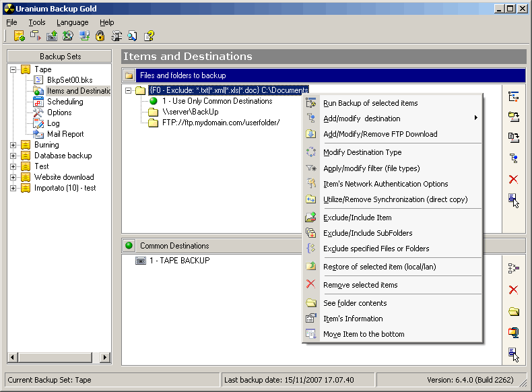532x392 pixels.
Task: Choose Utilize/Remove Synchronization (direct copy)
Action: [393, 199]
